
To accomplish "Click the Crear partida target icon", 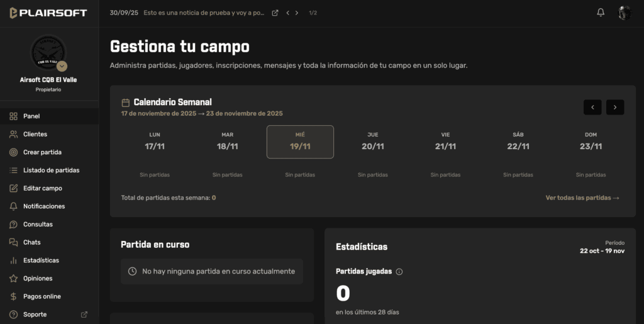I will [13, 152].
